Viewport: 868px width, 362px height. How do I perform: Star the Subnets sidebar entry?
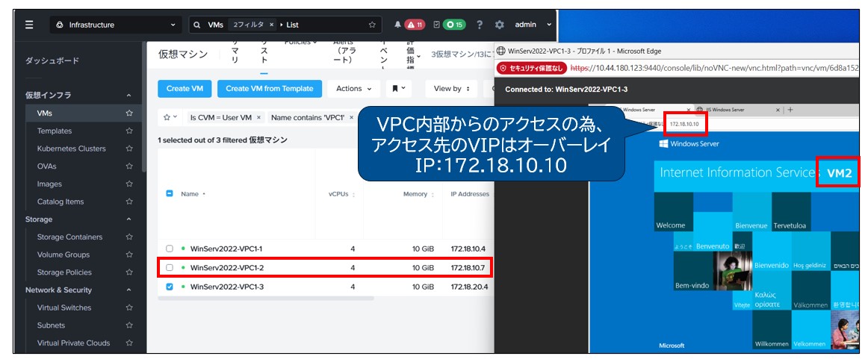pyautogui.click(x=129, y=325)
